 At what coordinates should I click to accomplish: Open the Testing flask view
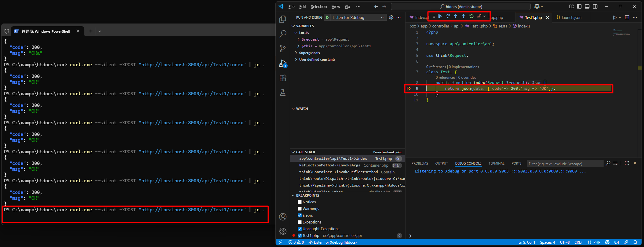tap(283, 93)
